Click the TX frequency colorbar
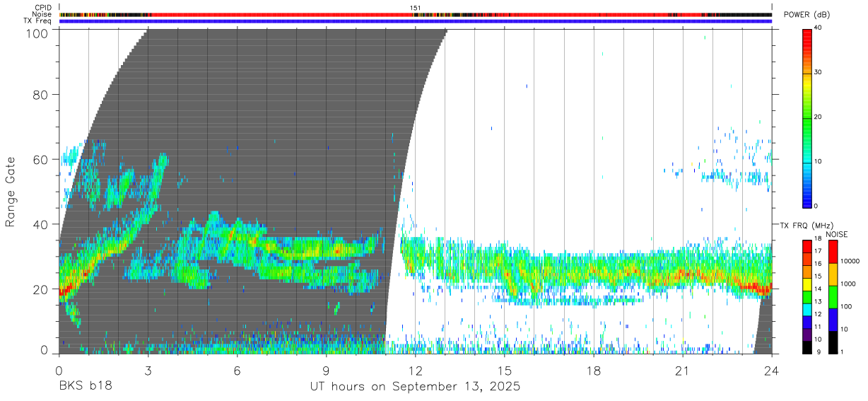Image resolution: width=868 pixels, height=401 pixels. 807,297
